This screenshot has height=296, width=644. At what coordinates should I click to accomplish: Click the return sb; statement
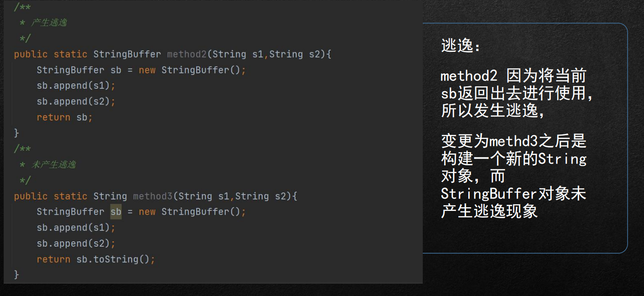tap(65, 118)
